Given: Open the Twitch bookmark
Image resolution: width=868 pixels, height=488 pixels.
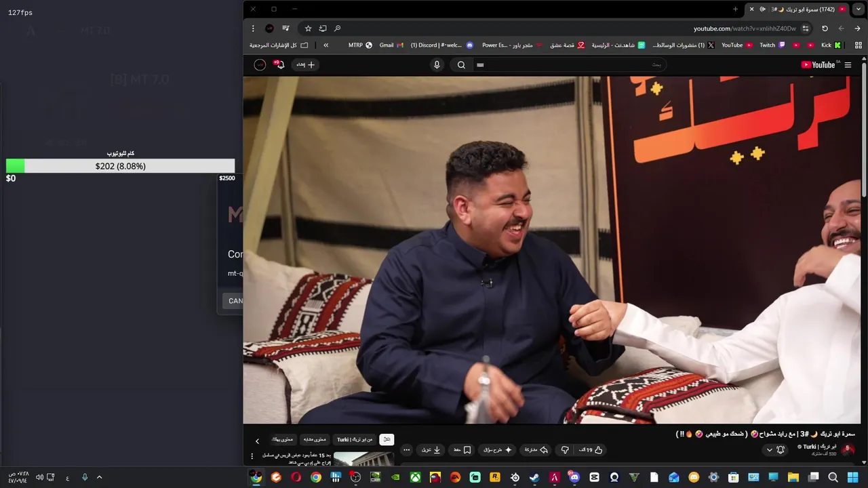Looking at the screenshot, I should click(772, 45).
